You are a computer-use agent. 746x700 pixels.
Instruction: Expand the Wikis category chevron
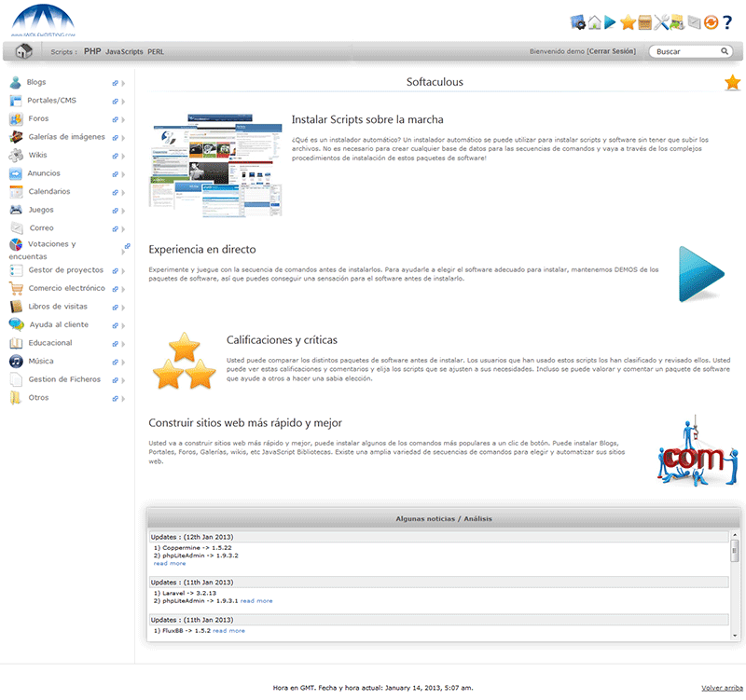coord(123,156)
